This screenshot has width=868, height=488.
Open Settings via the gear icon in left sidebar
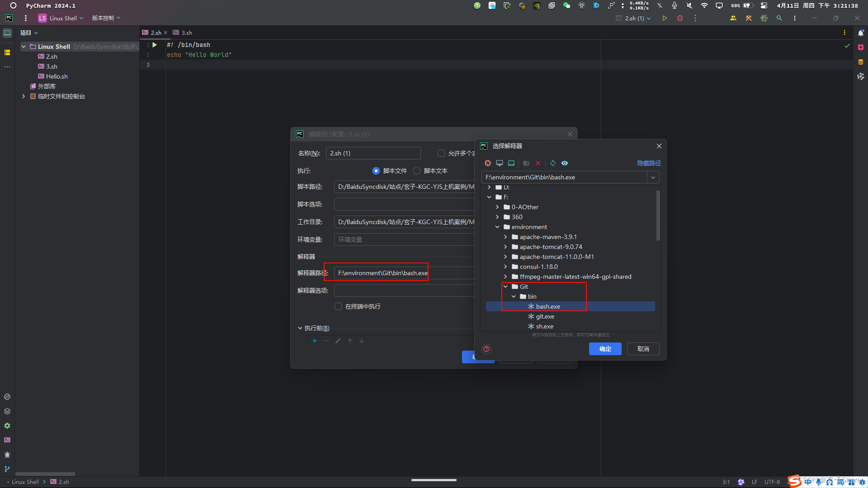click(7, 426)
